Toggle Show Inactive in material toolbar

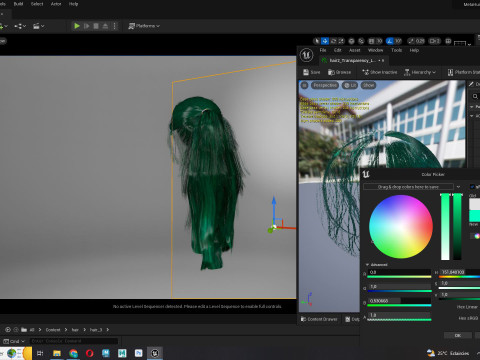coord(380,72)
